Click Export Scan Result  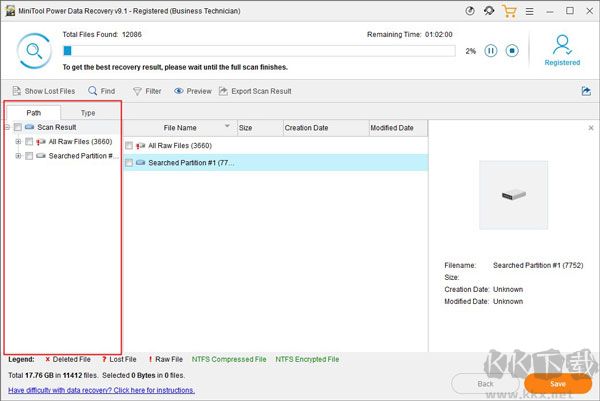[255, 91]
